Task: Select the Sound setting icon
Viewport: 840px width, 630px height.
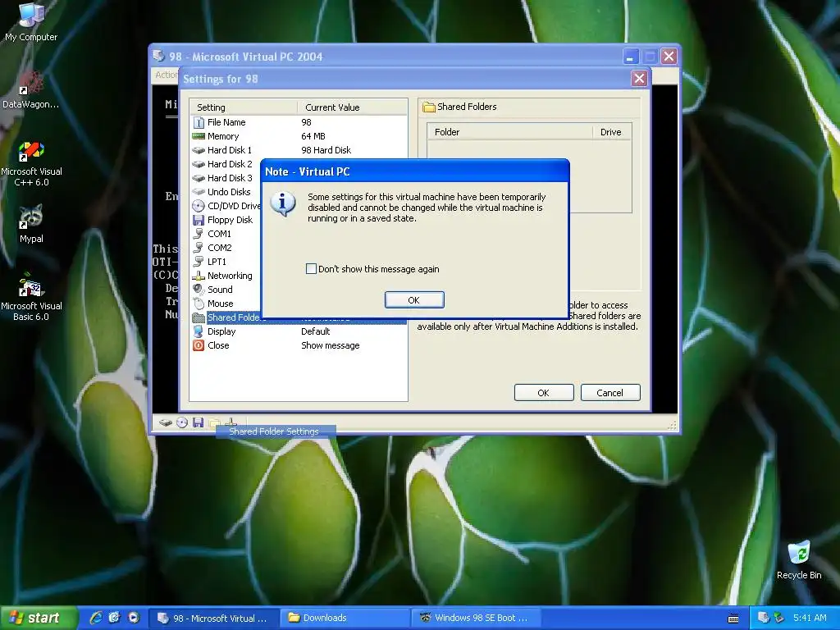Action: coord(199,290)
